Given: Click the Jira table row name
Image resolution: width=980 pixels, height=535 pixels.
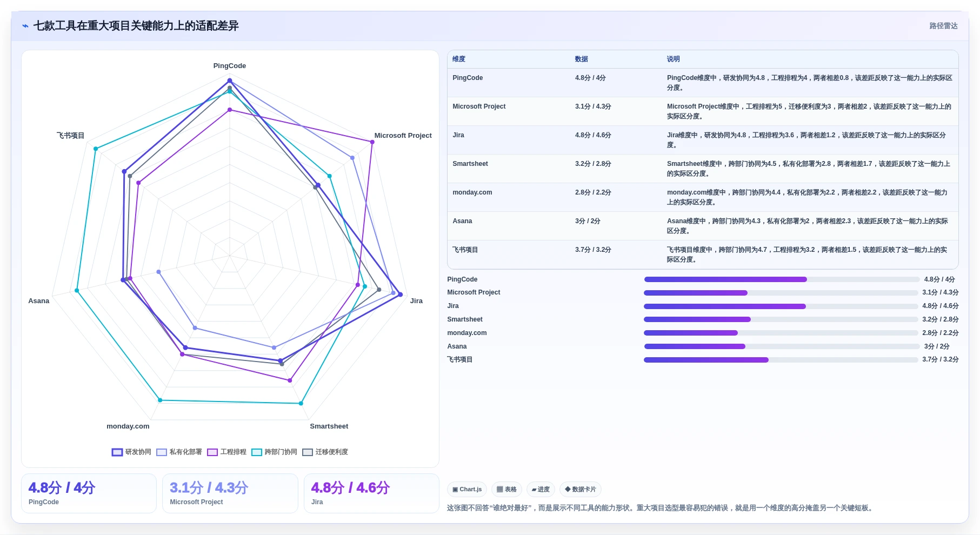Looking at the screenshot, I should (x=458, y=135).
